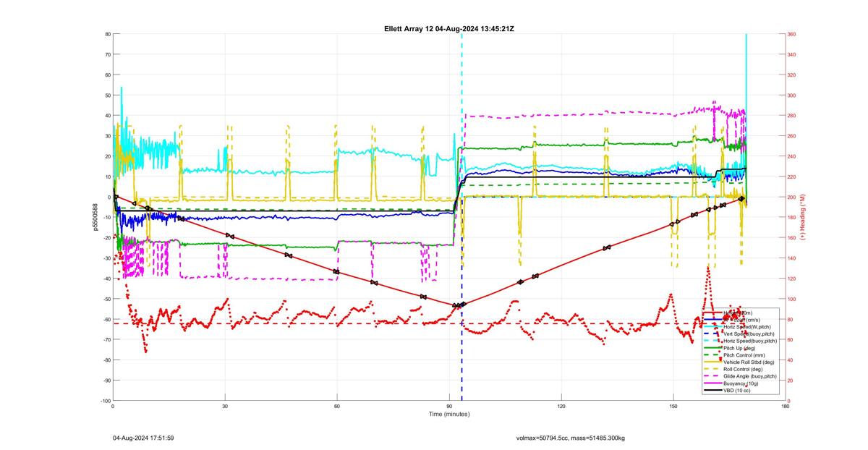This screenshot has height=450, width=868.
Task: Select the "Vert Speed(buoy,pitch)" legend entry
Action: click(749, 334)
